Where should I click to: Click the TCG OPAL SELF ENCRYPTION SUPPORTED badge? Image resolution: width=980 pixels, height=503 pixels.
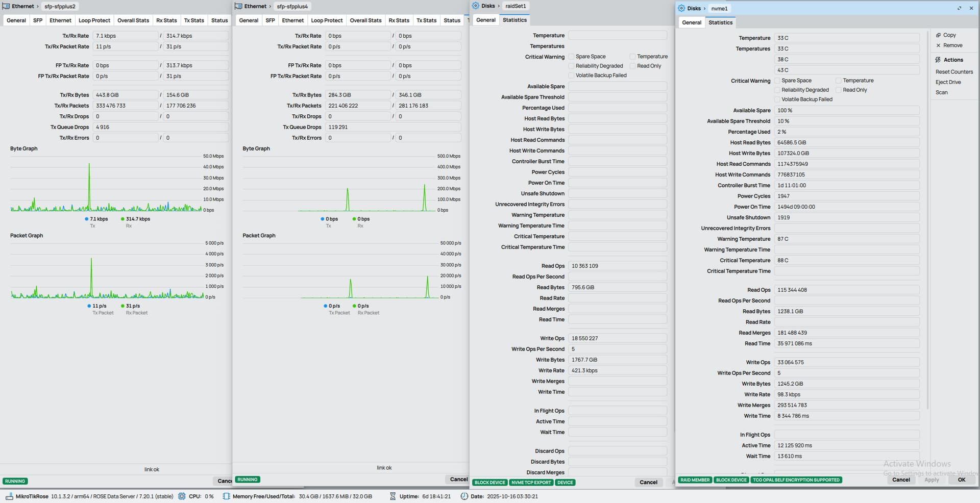[x=796, y=480]
